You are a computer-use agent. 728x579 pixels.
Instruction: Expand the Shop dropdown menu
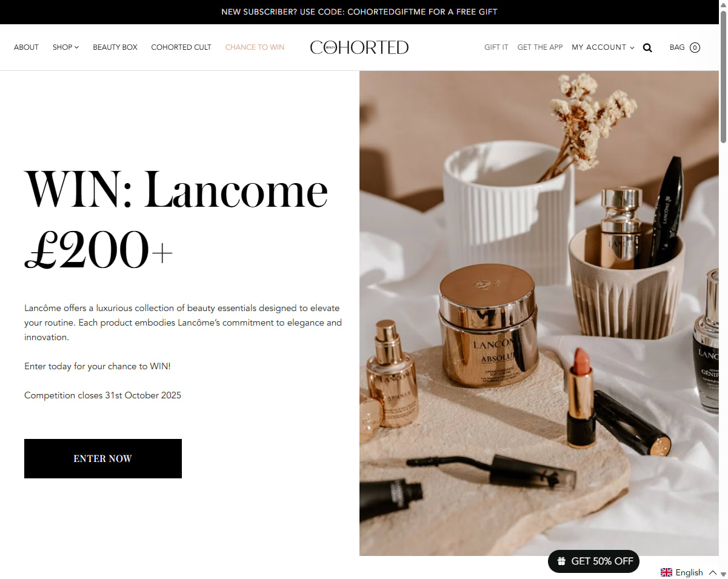[65, 47]
